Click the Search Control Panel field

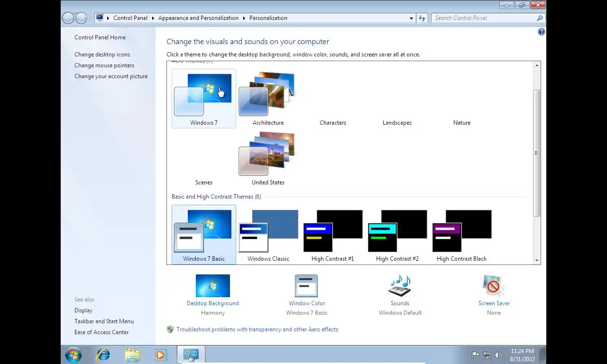pos(488,18)
